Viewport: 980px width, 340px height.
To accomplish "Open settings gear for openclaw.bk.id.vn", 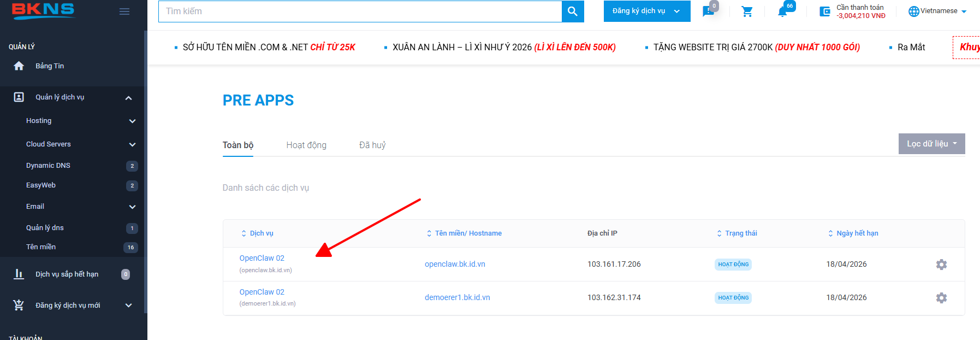I will (941, 265).
